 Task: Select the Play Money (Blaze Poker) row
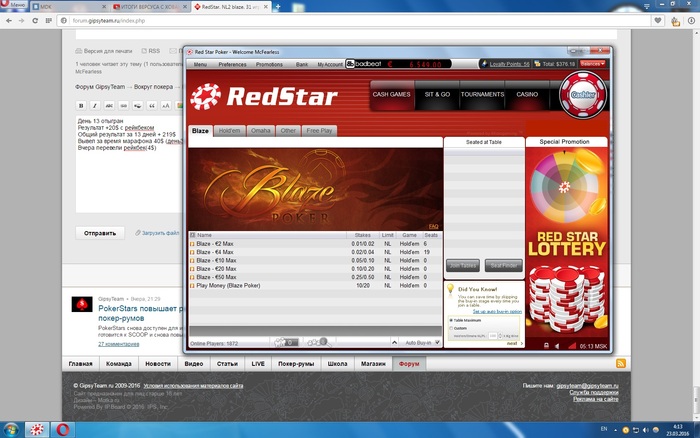click(x=315, y=286)
